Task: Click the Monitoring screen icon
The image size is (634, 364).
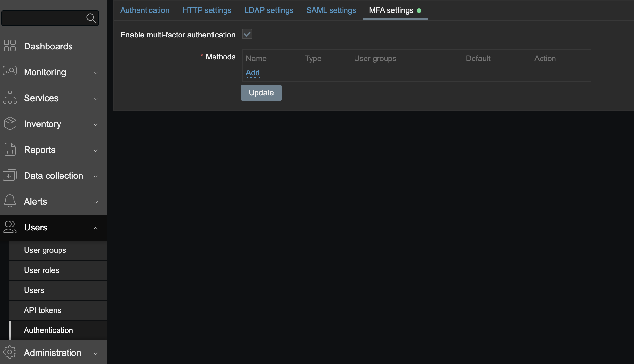Action: click(10, 71)
